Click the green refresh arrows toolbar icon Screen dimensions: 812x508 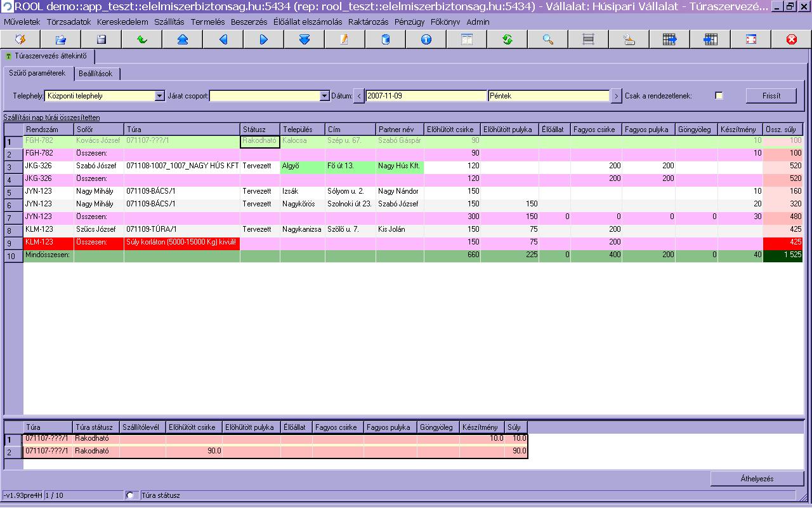coord(507,39)
